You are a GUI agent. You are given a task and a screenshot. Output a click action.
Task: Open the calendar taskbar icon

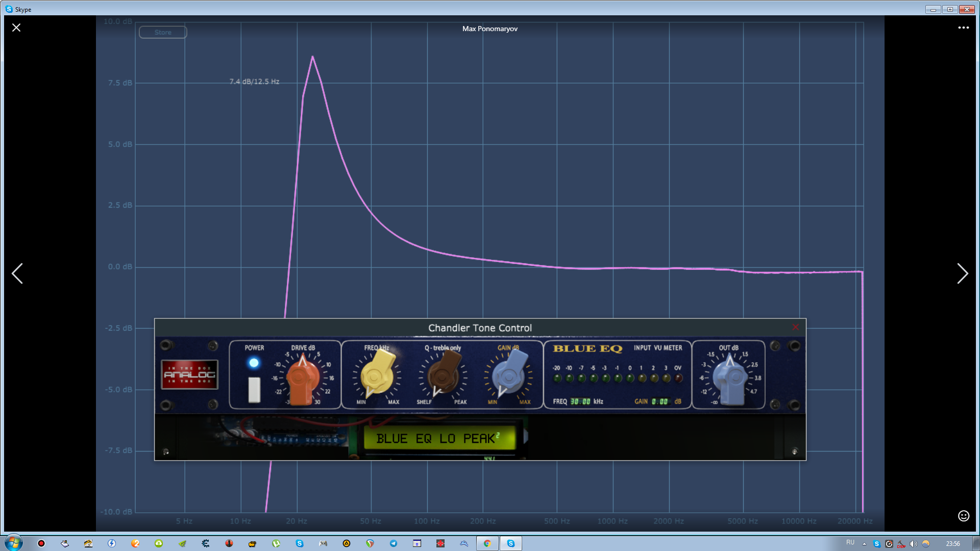417,543
